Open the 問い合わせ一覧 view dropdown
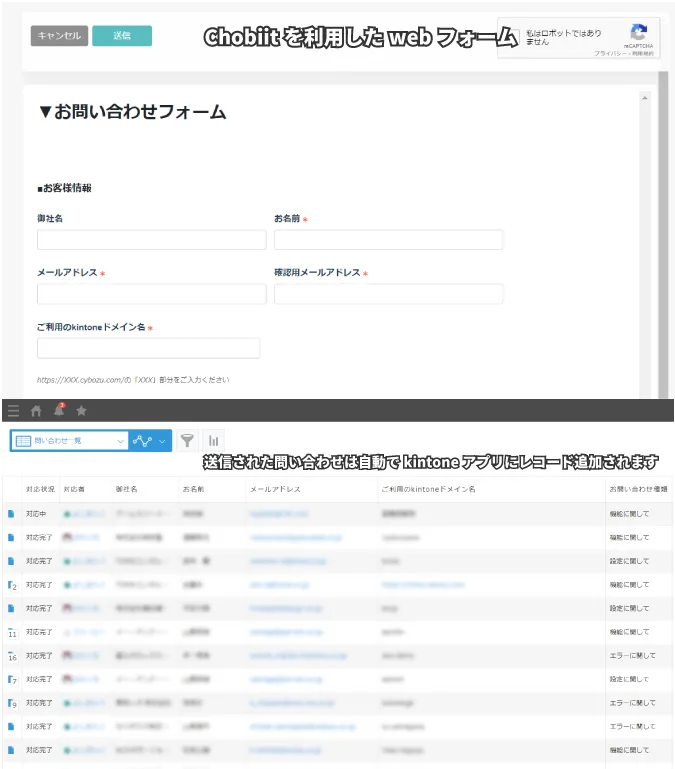The width and height of the screenshot is (675, 769). tap(69, 441)
